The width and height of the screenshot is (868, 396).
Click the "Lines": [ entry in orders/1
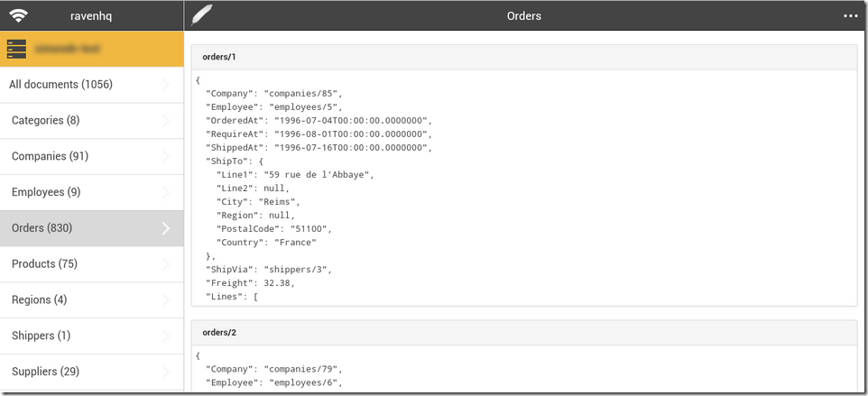[232, 297]
